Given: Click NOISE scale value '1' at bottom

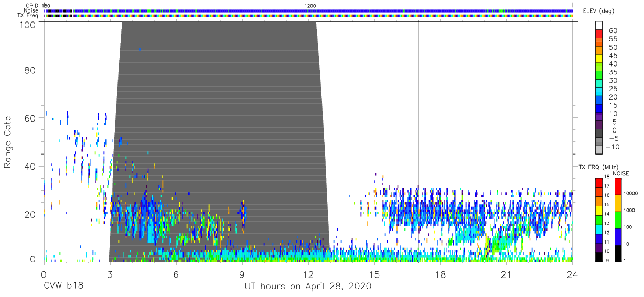Looking at the screenshot, I should (624, 260).
